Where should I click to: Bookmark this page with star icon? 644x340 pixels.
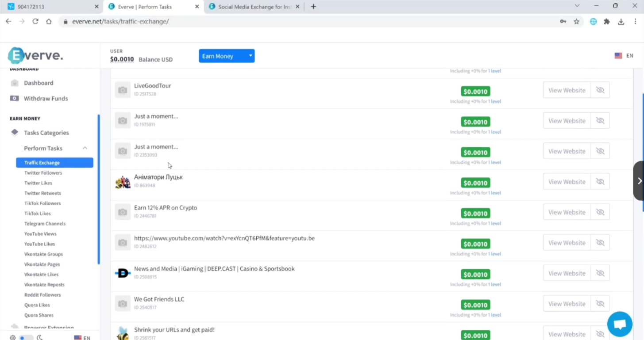[x=576, y=22]
